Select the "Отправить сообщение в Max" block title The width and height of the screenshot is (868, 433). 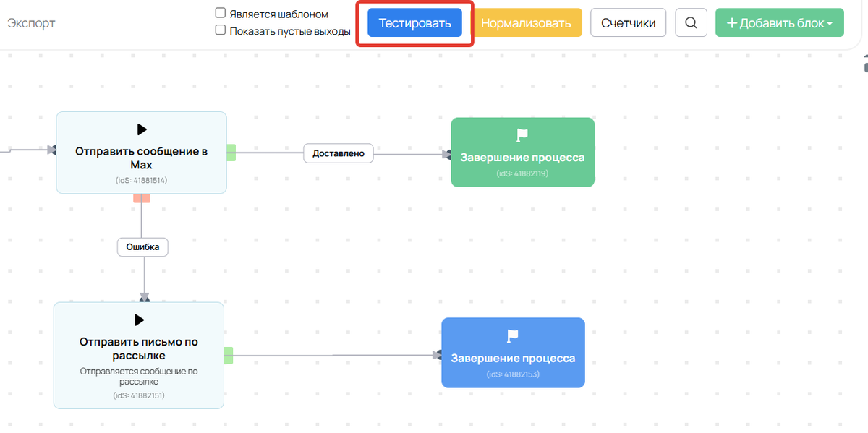pos(142,158)
